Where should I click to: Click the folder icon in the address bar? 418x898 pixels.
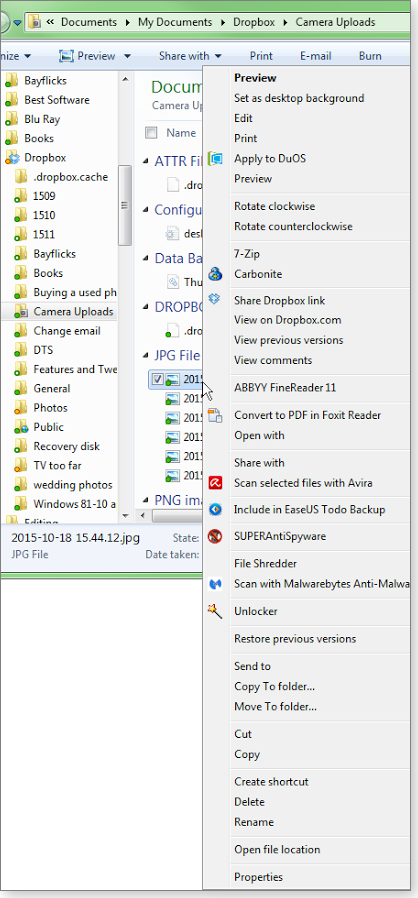pos(34,22)
